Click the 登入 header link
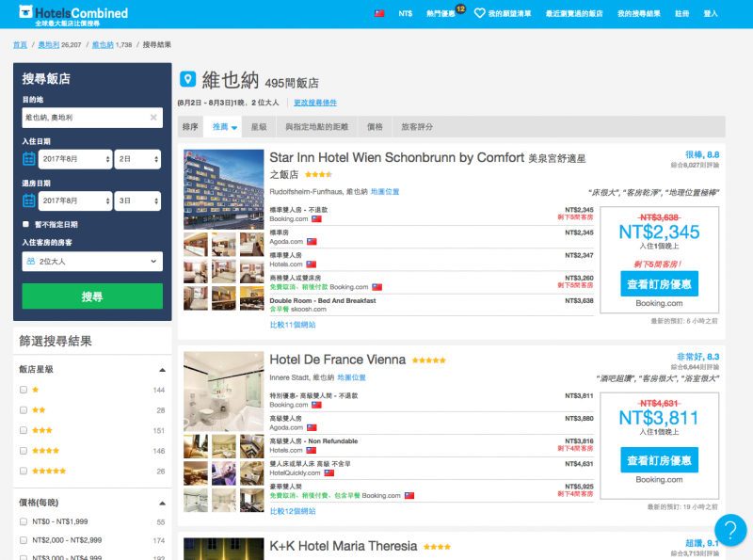The height and width of the screenshot is (560, 753). point(711,13)
